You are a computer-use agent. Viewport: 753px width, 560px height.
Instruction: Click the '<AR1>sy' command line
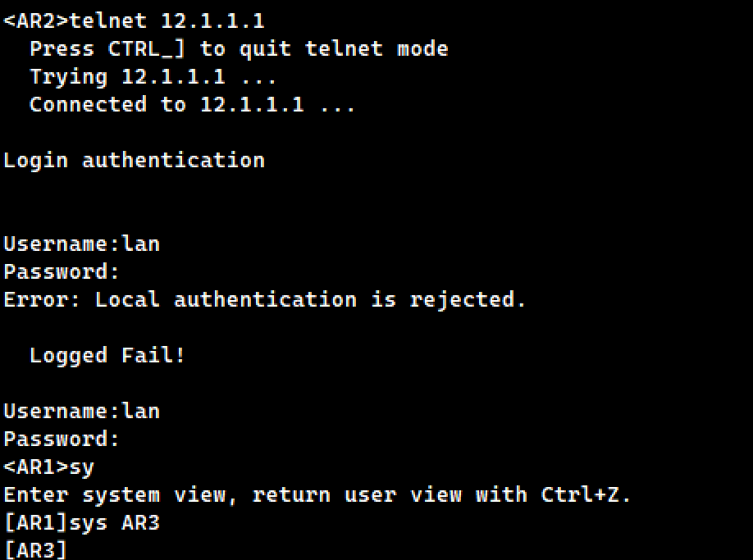[49, 467]
